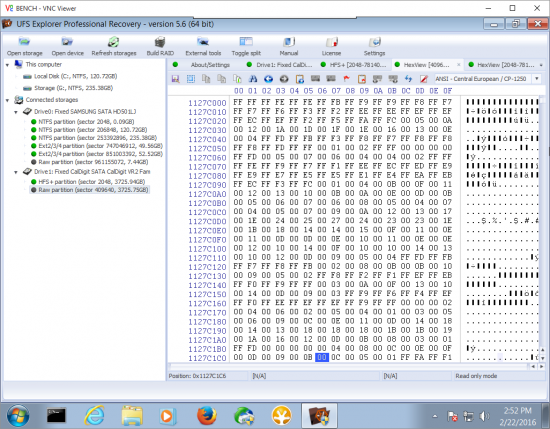550x429 pixels.
Task: Collapse the Connected storages node
Action: 7,100
